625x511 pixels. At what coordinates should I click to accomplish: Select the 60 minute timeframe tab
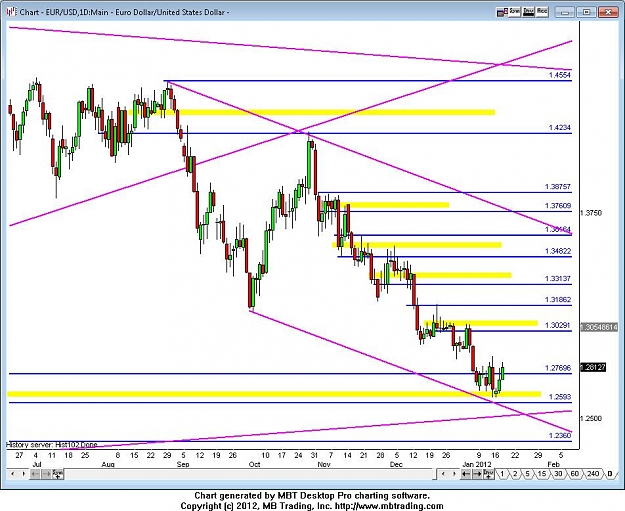coord(574,474)
